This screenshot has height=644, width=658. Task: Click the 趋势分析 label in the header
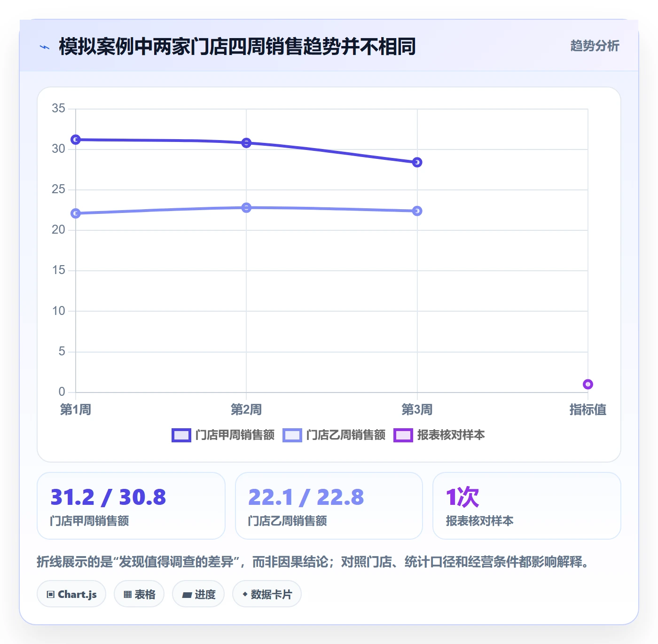tap(595, 46)
